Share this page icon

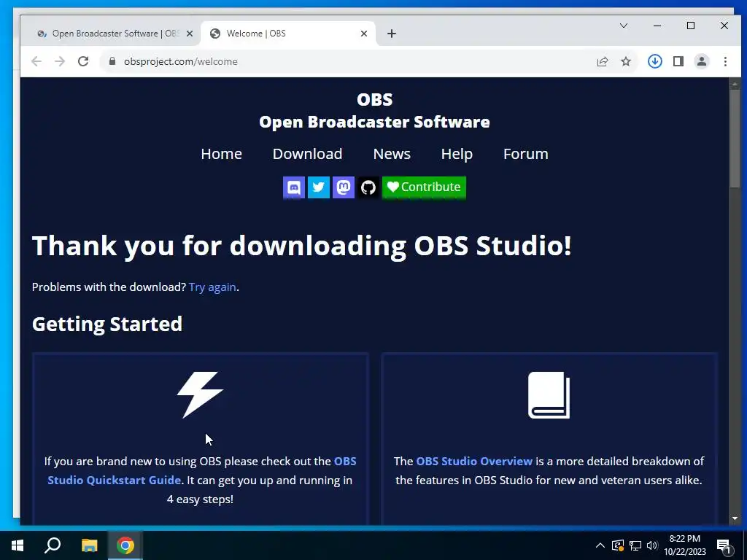[x=602, y=61]
